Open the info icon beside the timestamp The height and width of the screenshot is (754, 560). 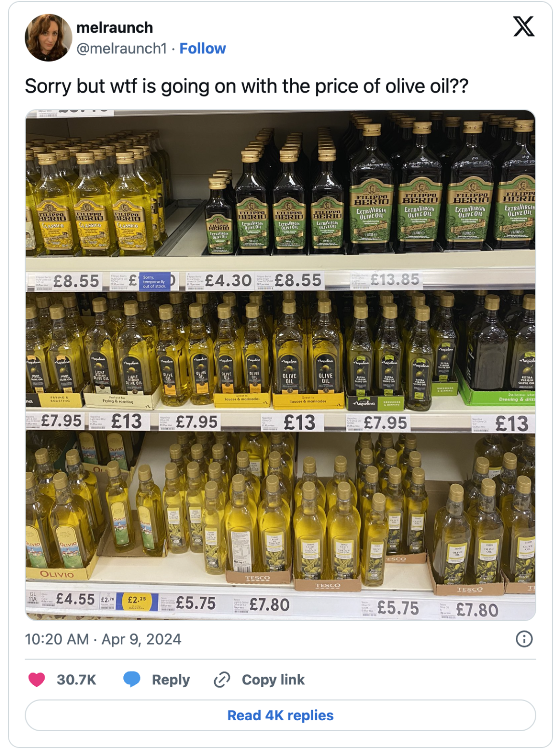(x=524, y=639)
